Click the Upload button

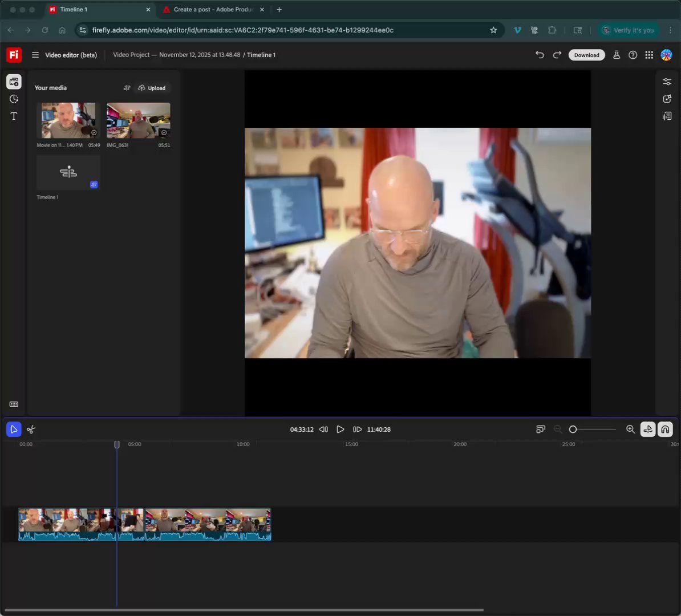pyautogui.click(x=152, y=88)
